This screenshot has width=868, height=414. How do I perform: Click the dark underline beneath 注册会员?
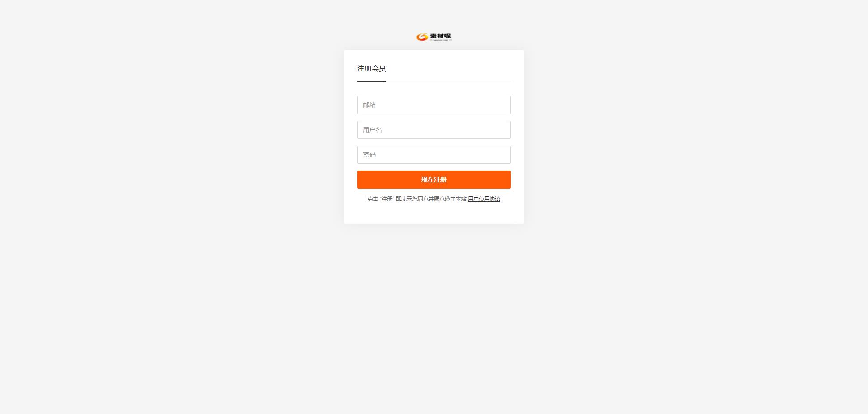[x=372, y=81]
